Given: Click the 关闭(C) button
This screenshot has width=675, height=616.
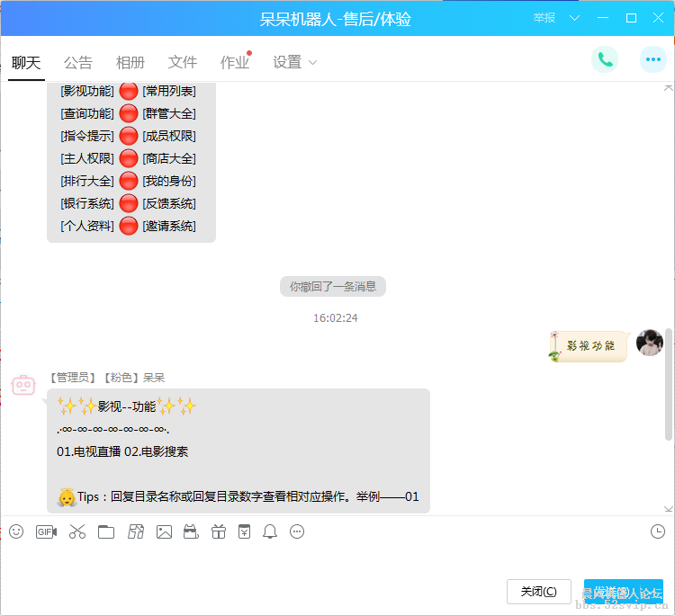Looking at the screenshot, I should click(x=538, y=592).
